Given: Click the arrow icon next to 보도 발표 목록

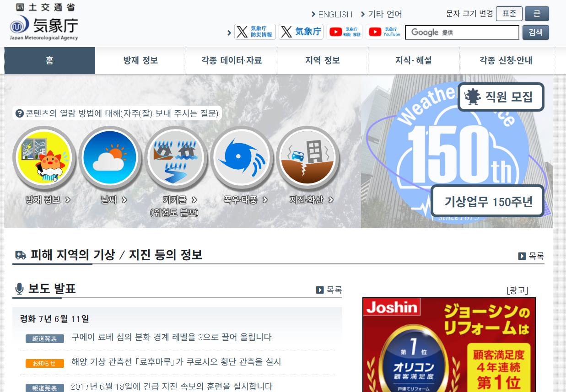Looking at the screenshot, I should point(320,290).
